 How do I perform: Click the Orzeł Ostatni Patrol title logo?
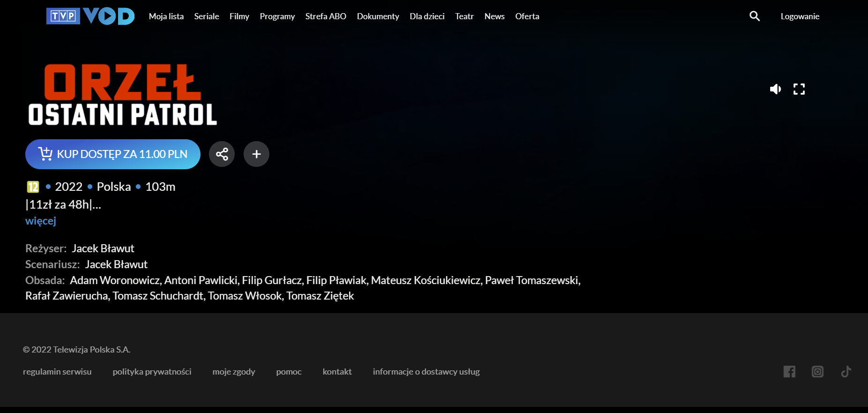click(123, 95)
